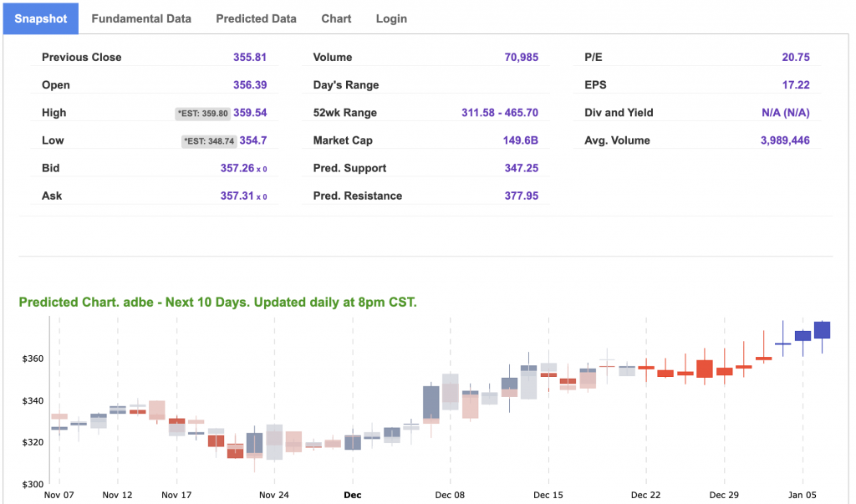Click the Predicted Chart adbe heading
This screenshot has width=856, height=504.
pyautogui.click(x=217, y=303)
